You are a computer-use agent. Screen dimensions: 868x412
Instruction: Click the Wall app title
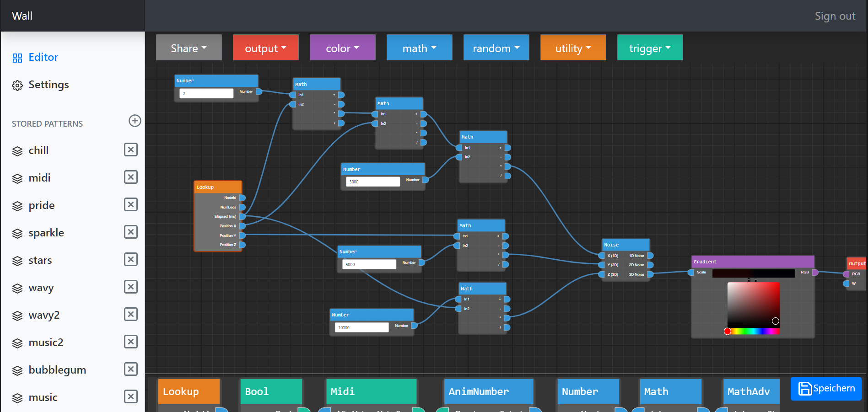tap(22, 16)
